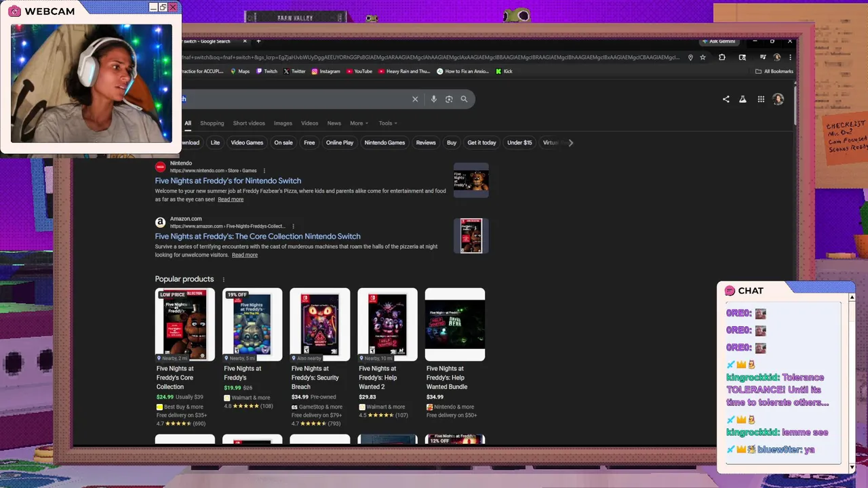Switch to Videos tab
This screenshot has width=868, height=488.
click(310, 123)
